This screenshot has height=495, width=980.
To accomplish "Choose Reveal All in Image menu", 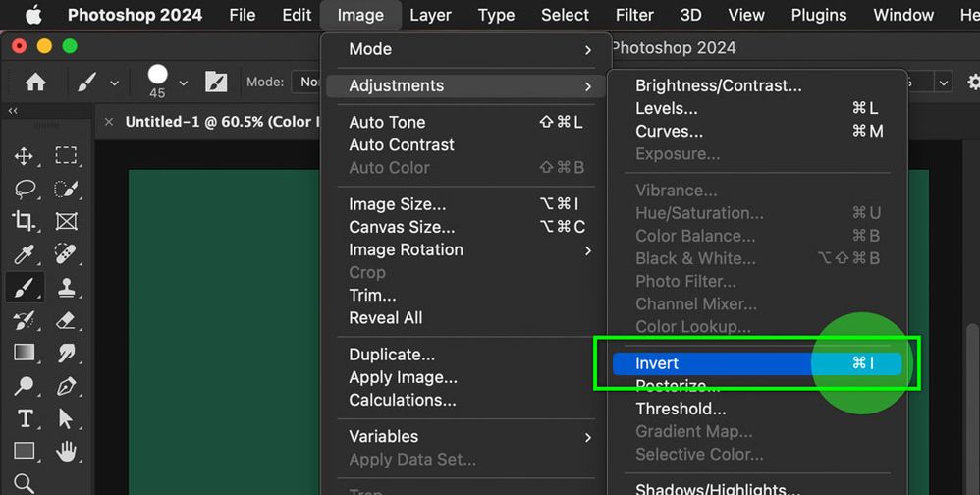I will [x=466, y=318].
